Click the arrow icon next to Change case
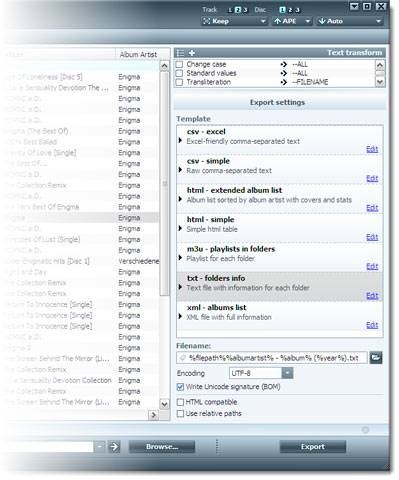Viewport: 399px width, 480px height. (x=284, y=64)
